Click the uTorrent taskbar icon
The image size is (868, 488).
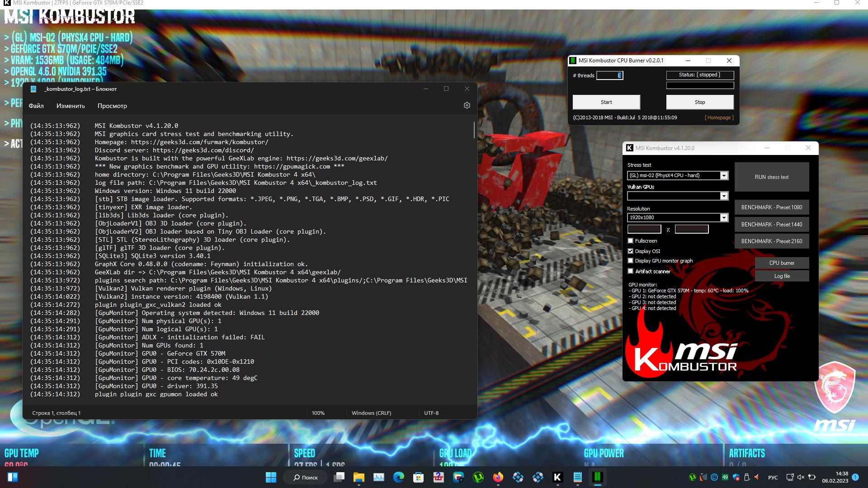click(478, 477)
